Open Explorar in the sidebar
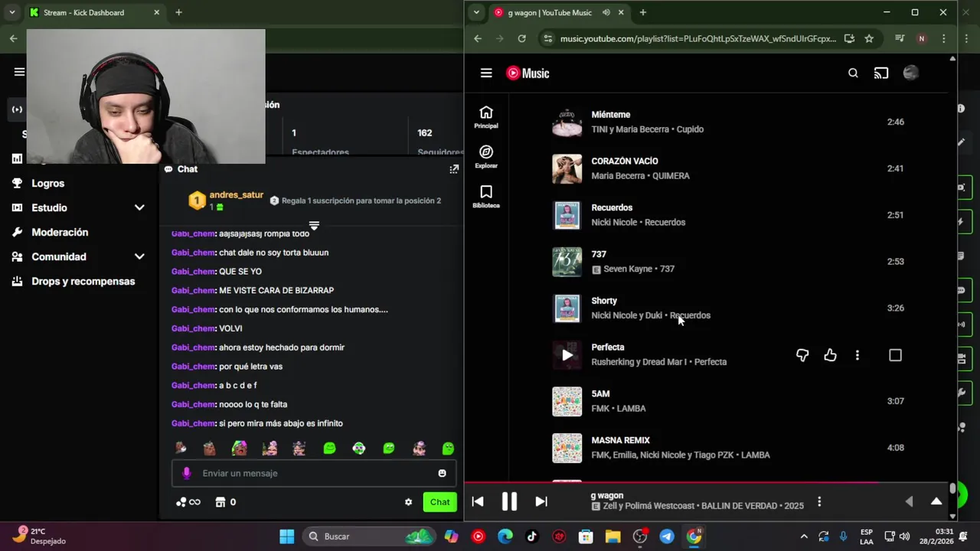The image size is (980, 551). tap(486, 157)
